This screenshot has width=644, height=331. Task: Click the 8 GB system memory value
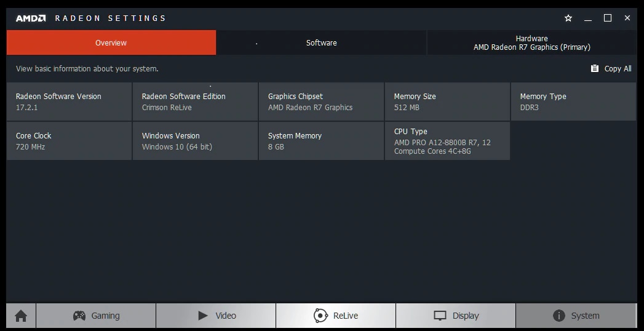276,146
